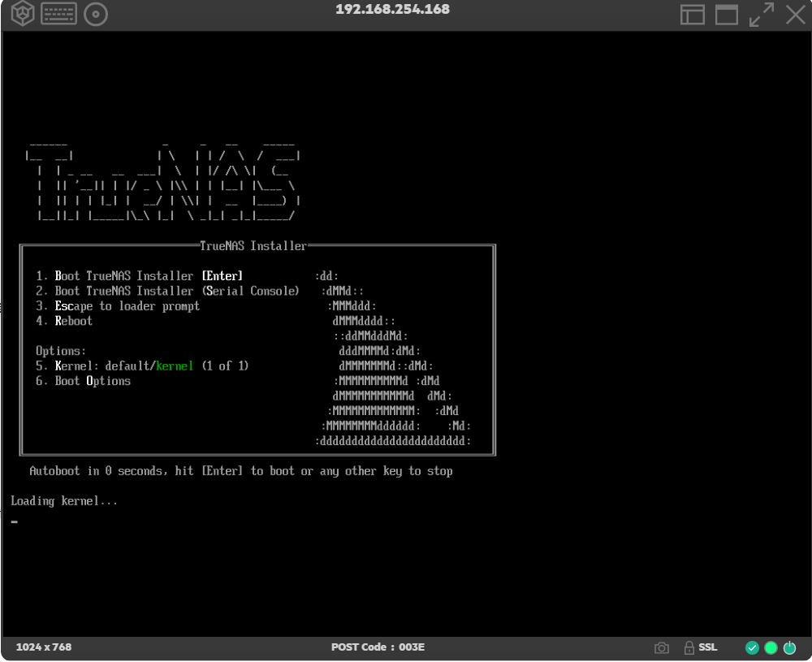Click the virtual media disc icon

tap(96, 15)
